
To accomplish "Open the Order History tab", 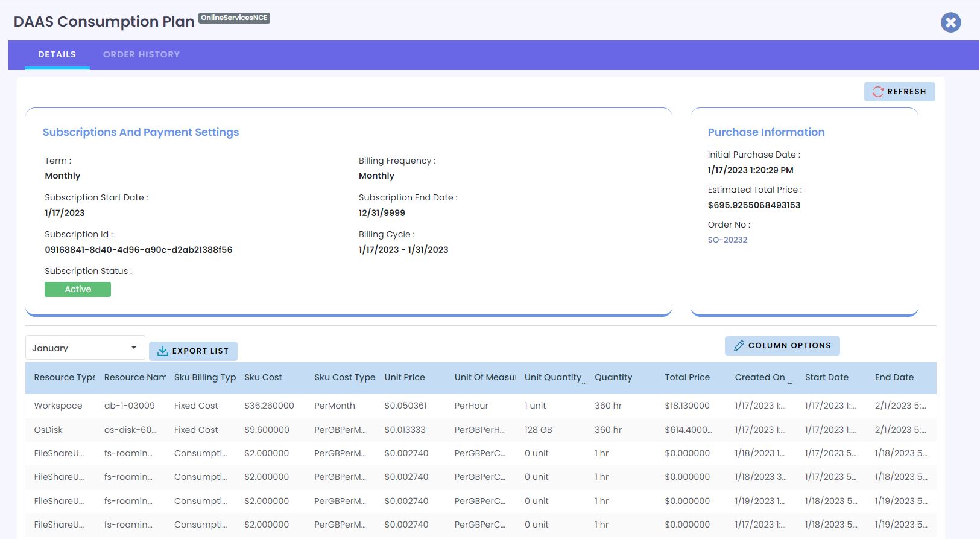I will (x=141, y=54).
